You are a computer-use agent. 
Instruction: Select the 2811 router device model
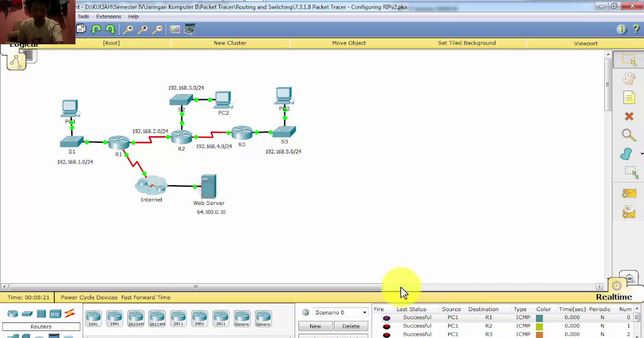point(178,318)
